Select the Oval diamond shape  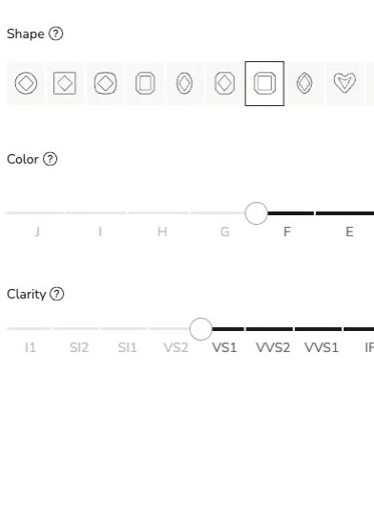coord(184,83)
